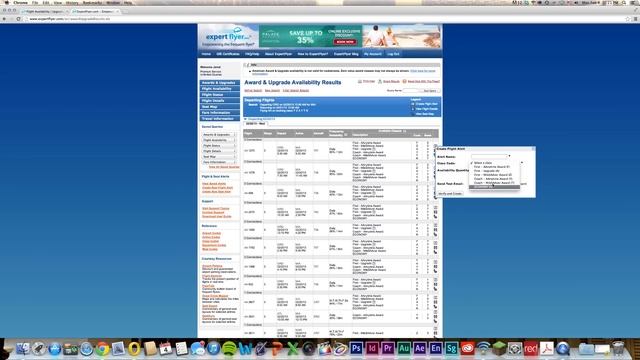
Task: Launch Spotify from the dock
Action: (229, 349)
